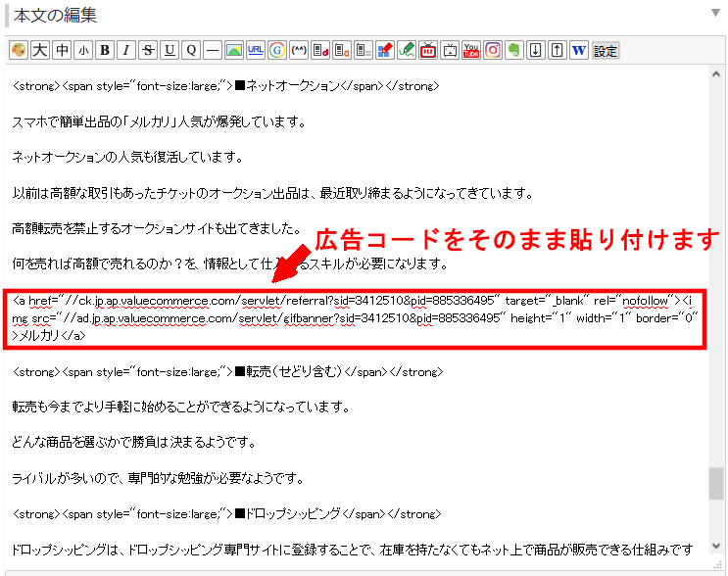728x576 pixels.
Task: Click scrollbar up arrow
Action: click(716, 73)
